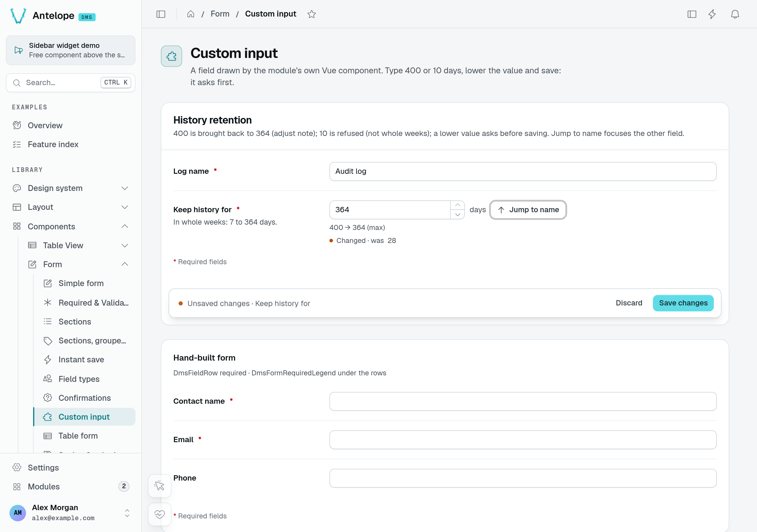This screenshot has height=532, width=757.
Task: Discard unsaved changes
Action: coord(629,303)
